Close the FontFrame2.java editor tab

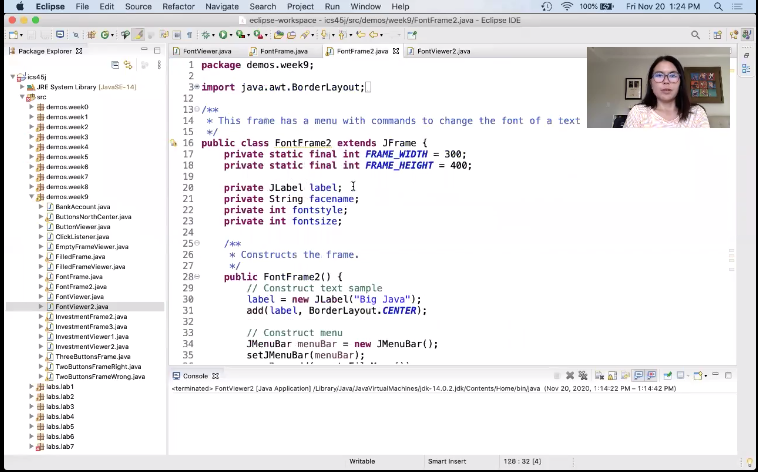coord(396,51)
